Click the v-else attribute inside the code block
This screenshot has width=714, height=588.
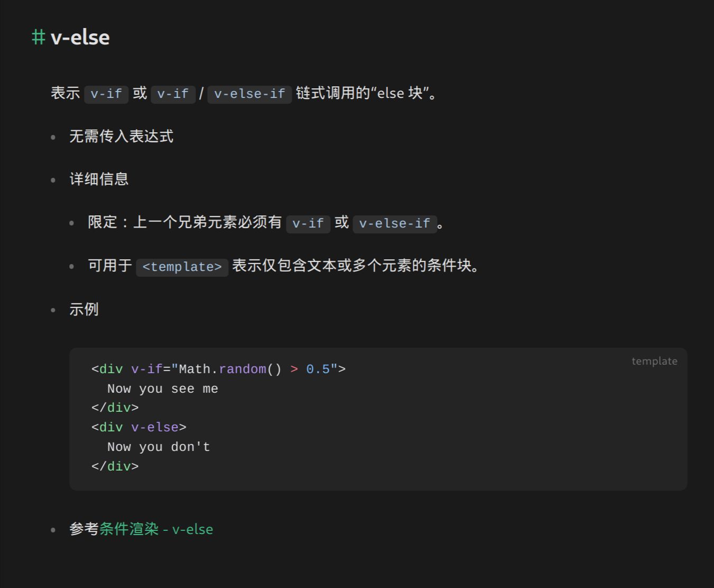pos(155,427)
